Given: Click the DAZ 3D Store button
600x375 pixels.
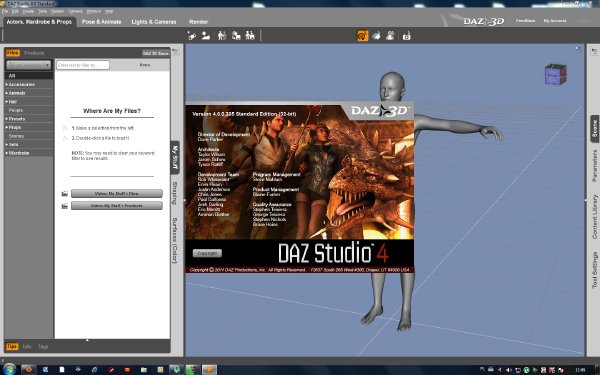Looking at the screenshot, I should 155,53.
